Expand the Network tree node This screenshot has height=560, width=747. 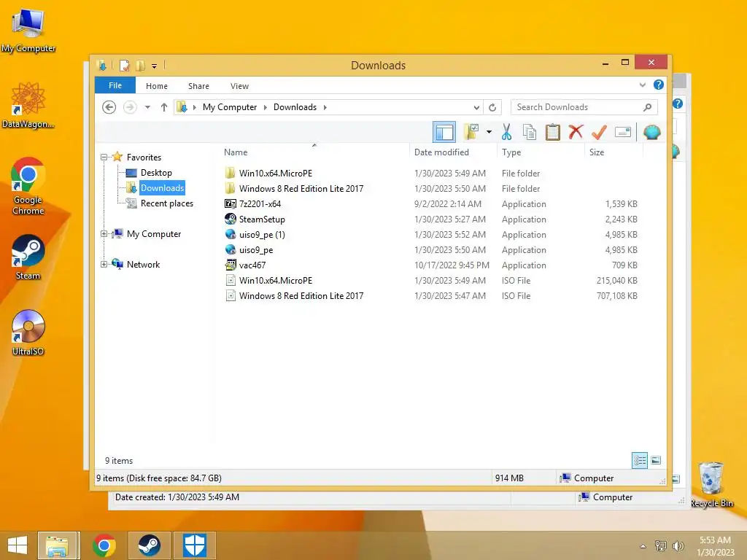104,264
